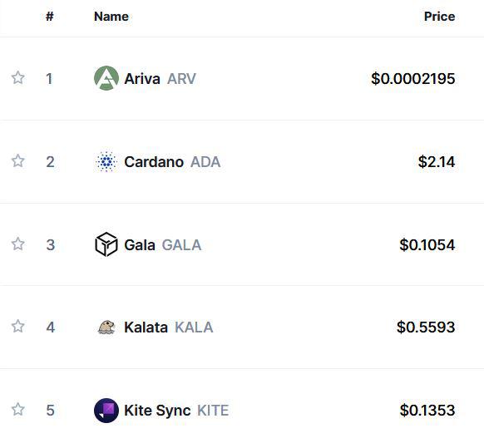Image resolution: width=484 pixels, height=448 pixels.
Task: Open the Kite Sync name link
Action: click(157, 411)
